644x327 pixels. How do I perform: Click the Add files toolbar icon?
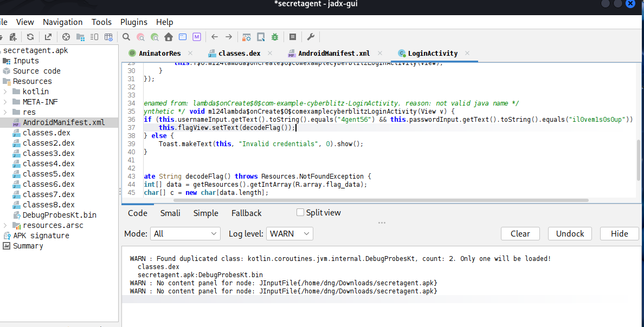pos(12,37)
